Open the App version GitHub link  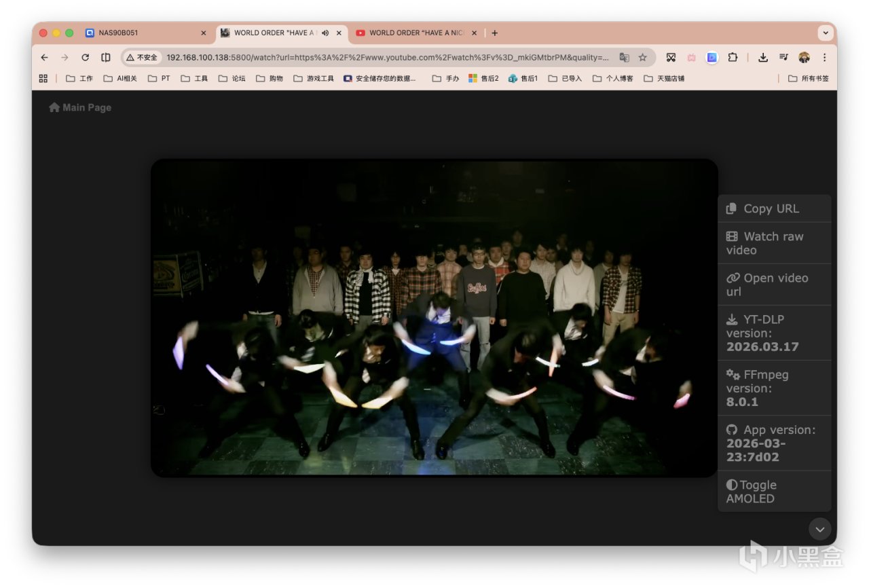click(775, 443)
